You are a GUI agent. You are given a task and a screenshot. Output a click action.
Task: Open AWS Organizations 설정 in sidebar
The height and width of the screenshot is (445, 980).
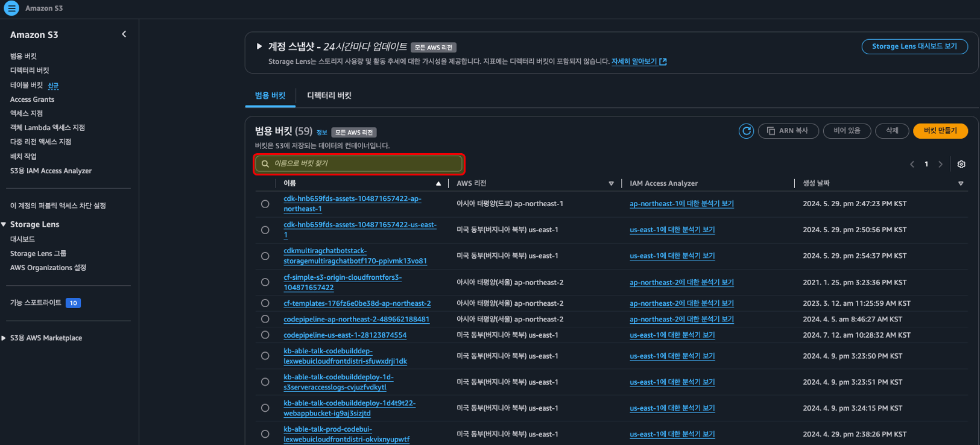point(48,268)
